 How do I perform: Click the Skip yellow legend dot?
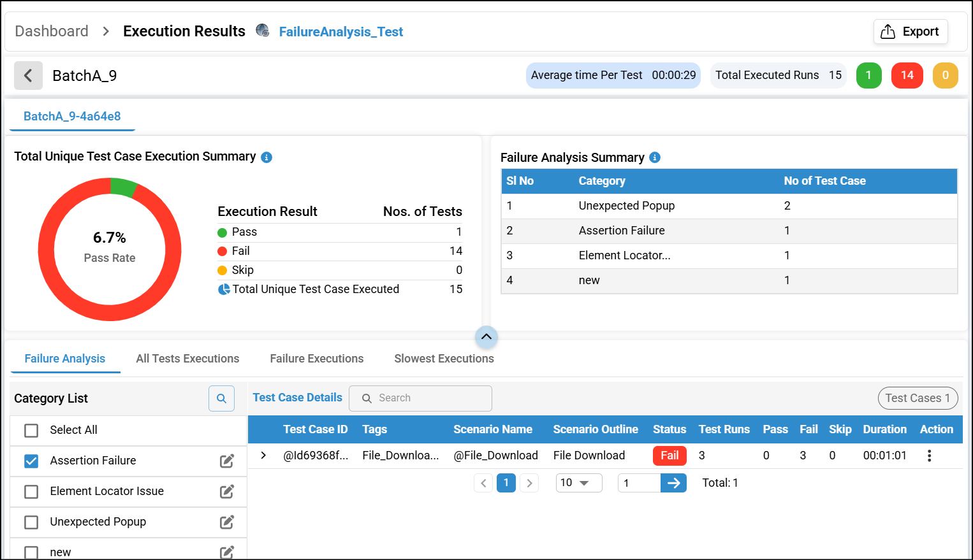click(223, 271)
